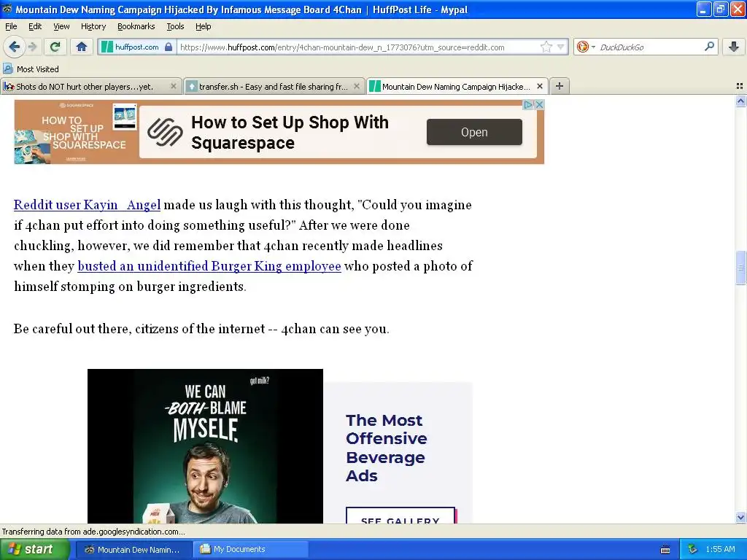Click the AdChoices triangle icon
747x560 pixels.
pyautogui.click(x=528, y=104)
